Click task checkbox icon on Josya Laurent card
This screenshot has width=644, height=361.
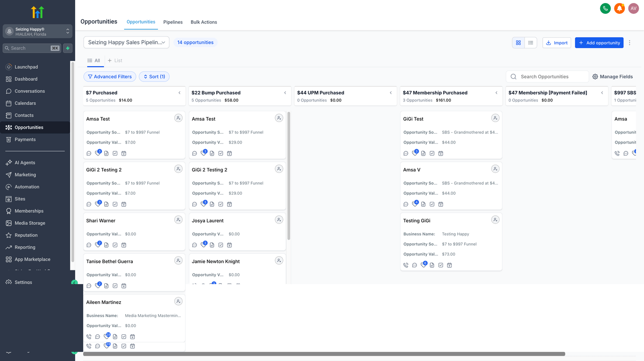[221, 245]
